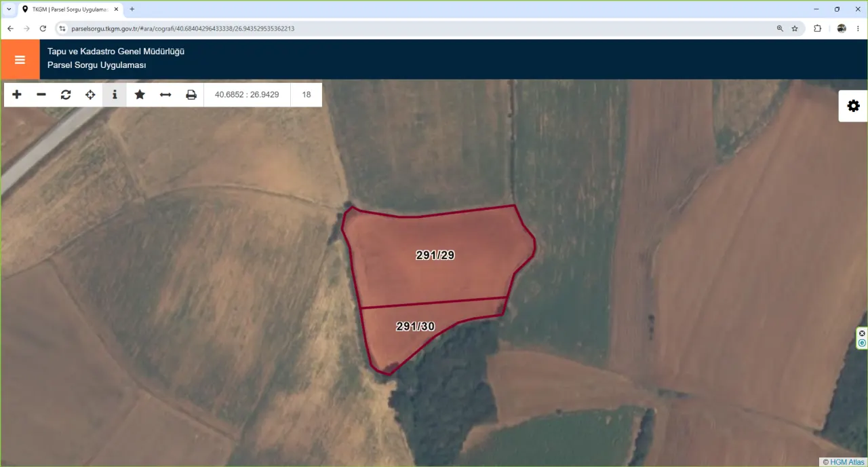Toggle the parcel info tool
The height and width of the screenshot is (467, 868).
coord(115,94)
